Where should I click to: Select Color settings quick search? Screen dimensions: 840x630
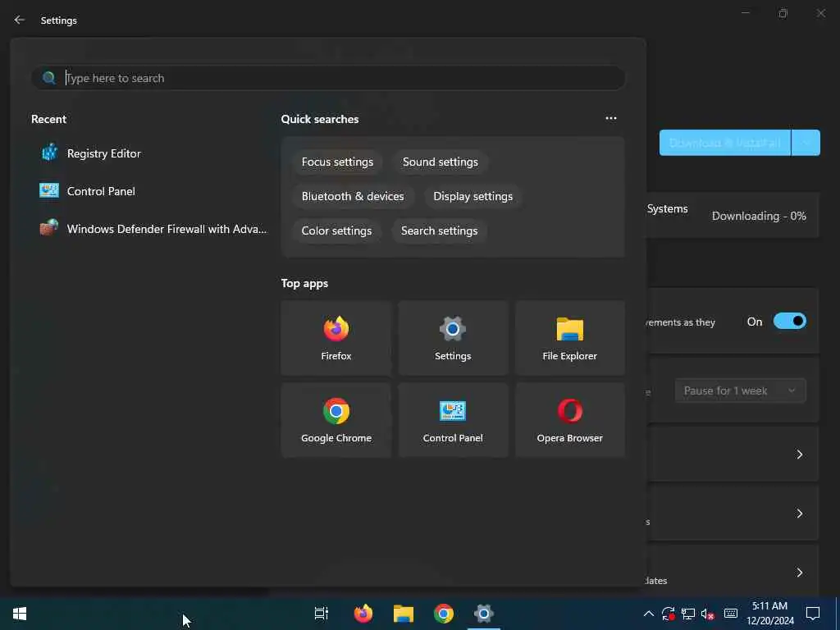tap(336, 231)
